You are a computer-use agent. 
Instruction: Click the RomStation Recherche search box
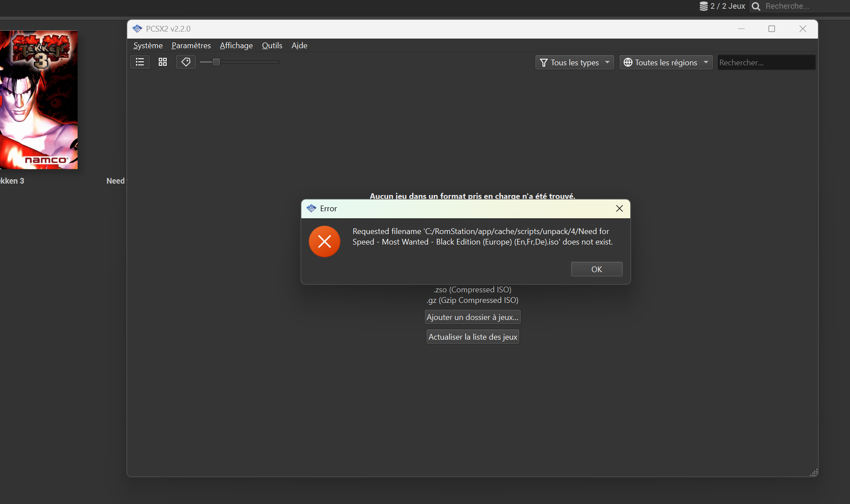806,6
